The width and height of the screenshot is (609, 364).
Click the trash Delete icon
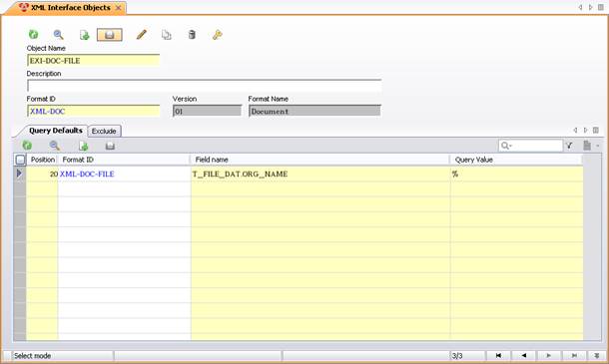tap(192, 35)
